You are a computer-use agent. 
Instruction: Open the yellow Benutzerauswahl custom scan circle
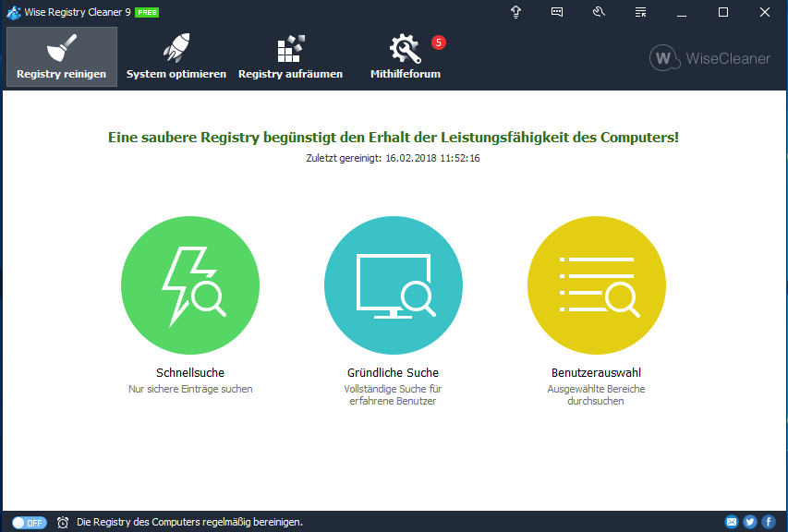597,285
